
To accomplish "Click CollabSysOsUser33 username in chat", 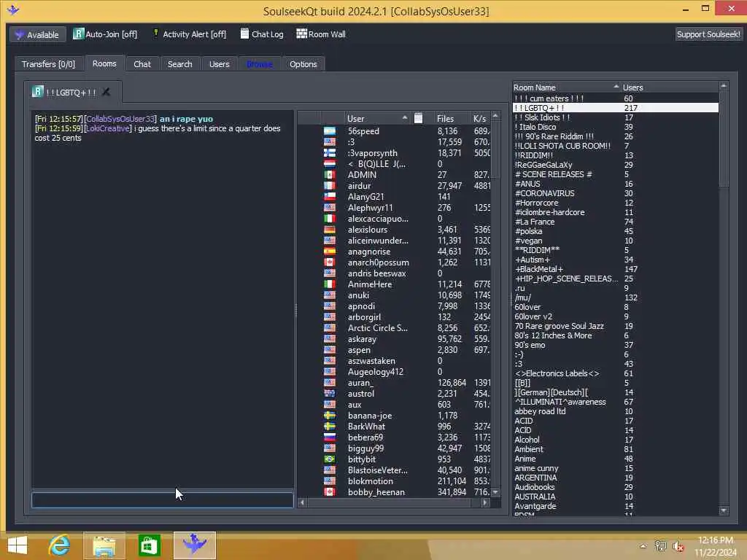I will (120, 119).
